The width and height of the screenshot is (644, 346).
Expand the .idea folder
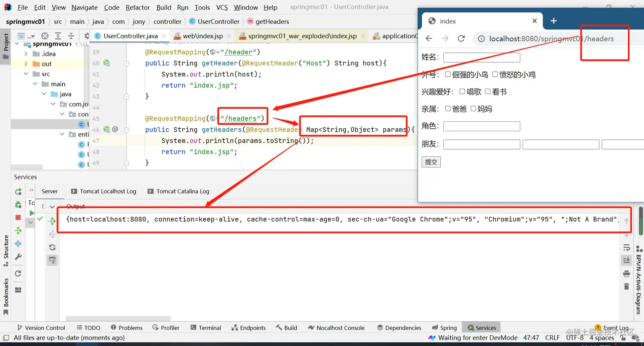pyautogui.click(x=26, y=54)
